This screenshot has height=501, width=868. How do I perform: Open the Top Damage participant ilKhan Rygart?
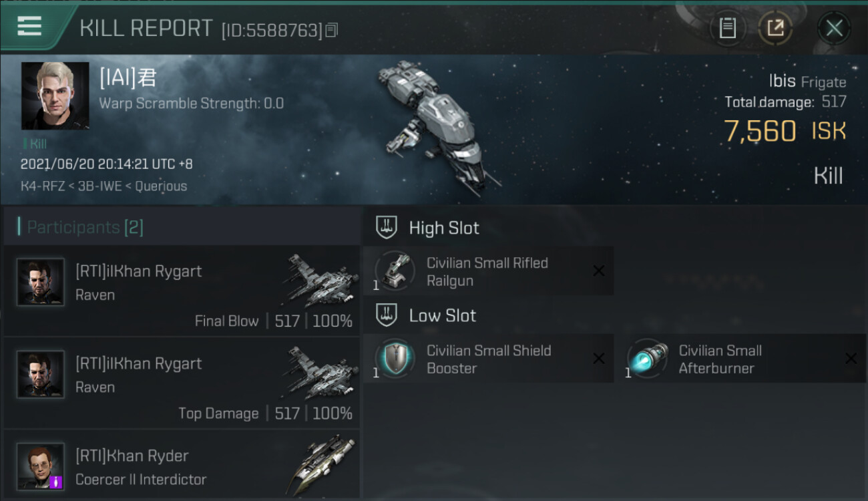pos(182,383)
